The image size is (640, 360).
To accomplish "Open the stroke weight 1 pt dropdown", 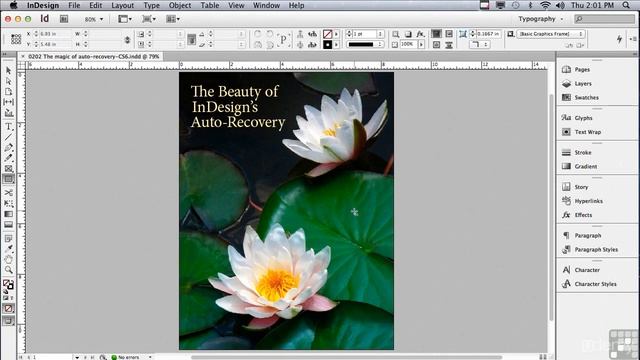I will point(380,34).
